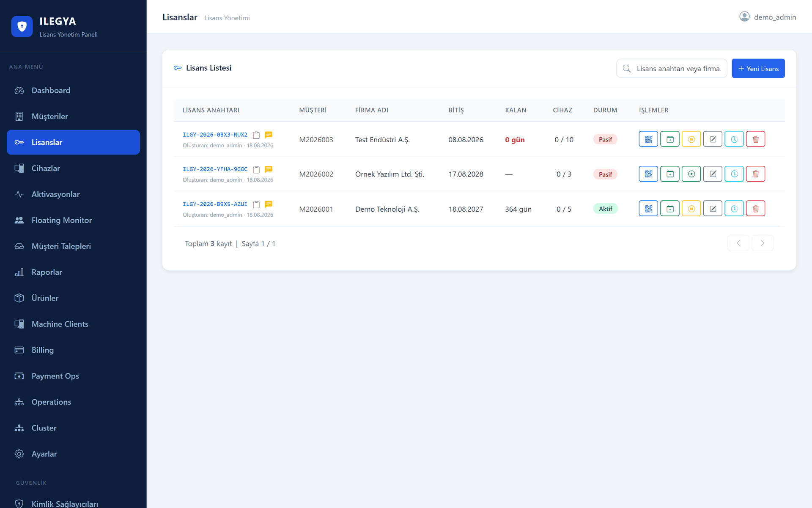The height and width of the screenshot is (508, 812).
Task: Open note icon for ILGY-2026-0BX3-NUX2
Action: [269, 135]
